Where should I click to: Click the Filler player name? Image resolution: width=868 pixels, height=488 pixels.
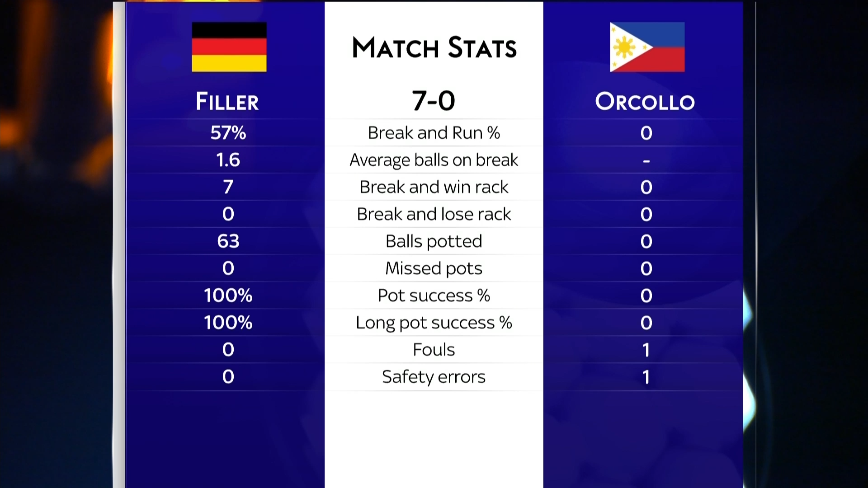pos(227,101)
